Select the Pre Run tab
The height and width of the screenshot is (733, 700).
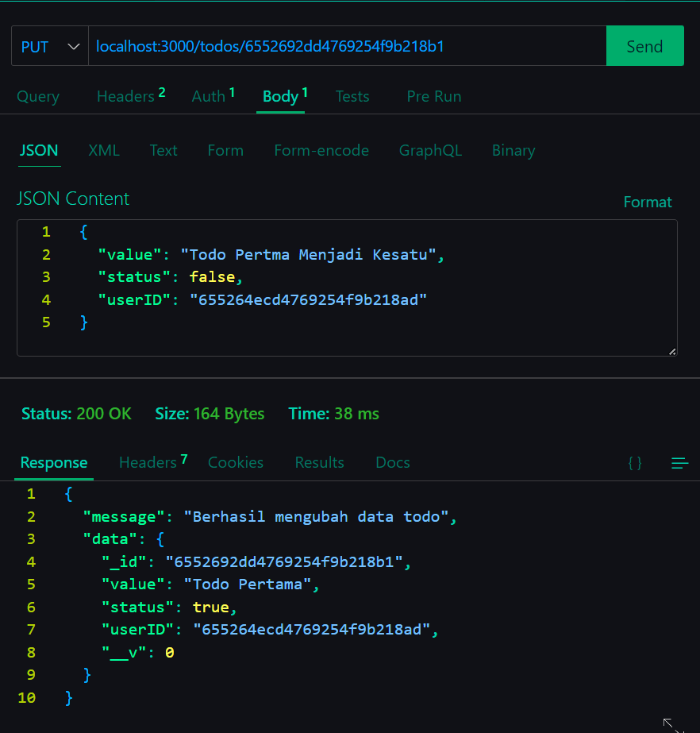click(x=433, y=96)
